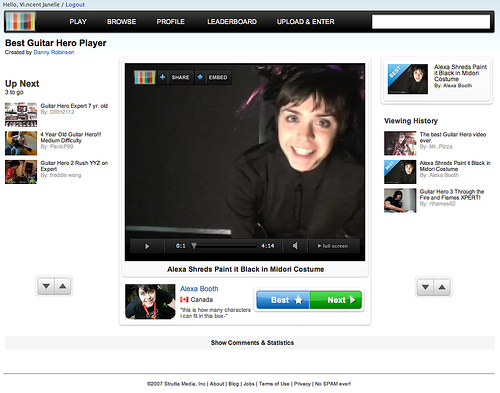Open Alexa Shreds thumbnail in Viewing History
Viewport: 500px width, 393px height.
tap(400, 172)
